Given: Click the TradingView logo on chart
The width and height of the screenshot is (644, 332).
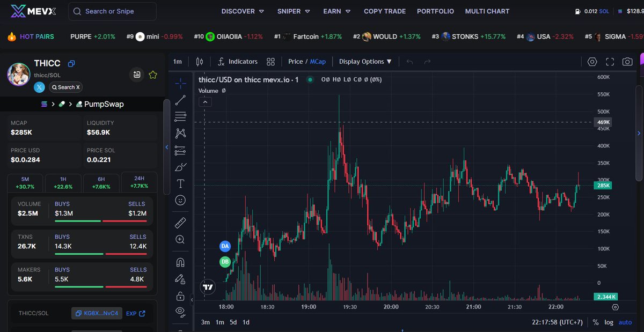Looking at the screenshot, I should click(208, 287).
